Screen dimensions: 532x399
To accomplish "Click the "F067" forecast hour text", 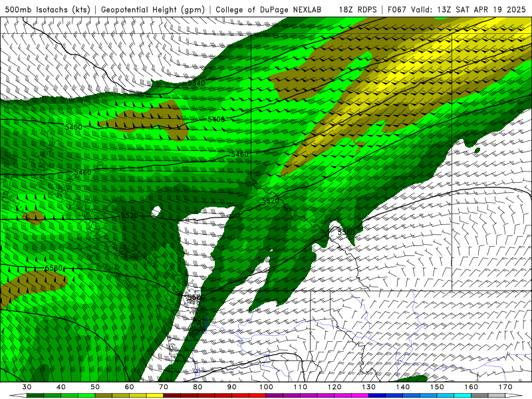I will pos(397,9).
